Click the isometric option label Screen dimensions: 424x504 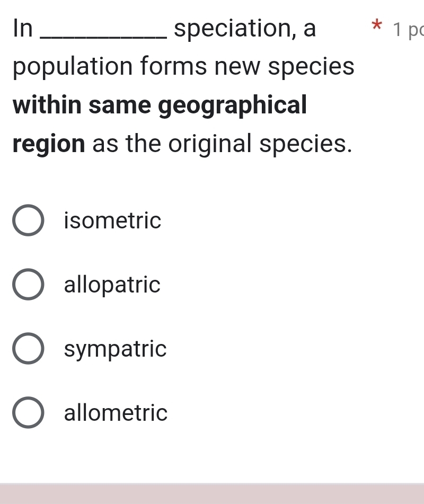coord(112,221)
